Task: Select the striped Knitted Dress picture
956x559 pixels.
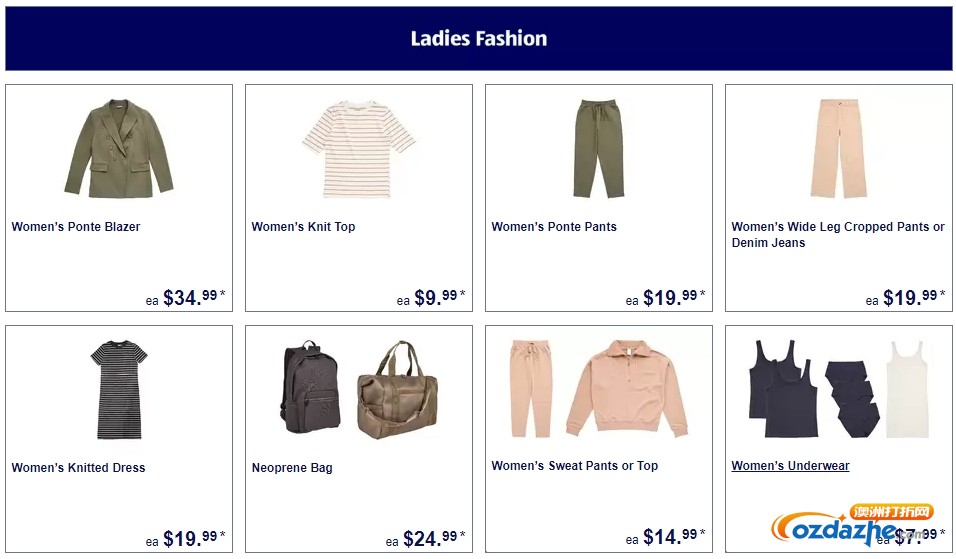Action: pyautogui.click(x=119, y=390)
